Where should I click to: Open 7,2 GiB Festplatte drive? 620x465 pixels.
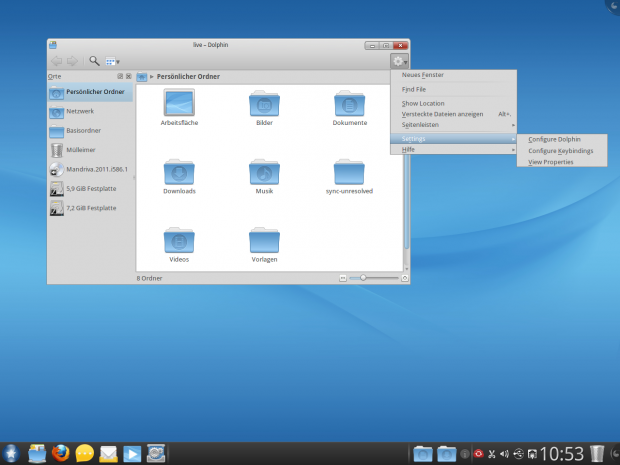click(x=91, y=208)
